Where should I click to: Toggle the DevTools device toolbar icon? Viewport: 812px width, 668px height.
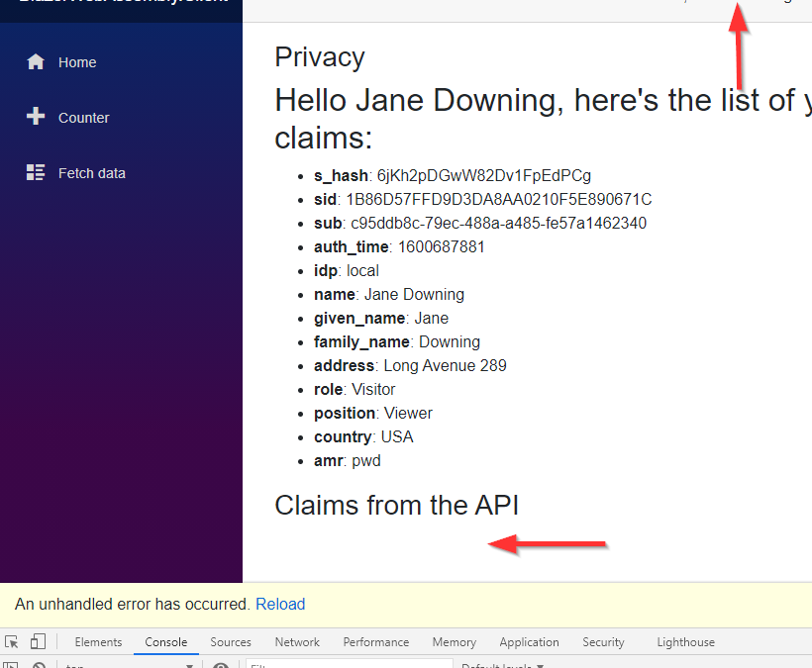tap(38, 642)
